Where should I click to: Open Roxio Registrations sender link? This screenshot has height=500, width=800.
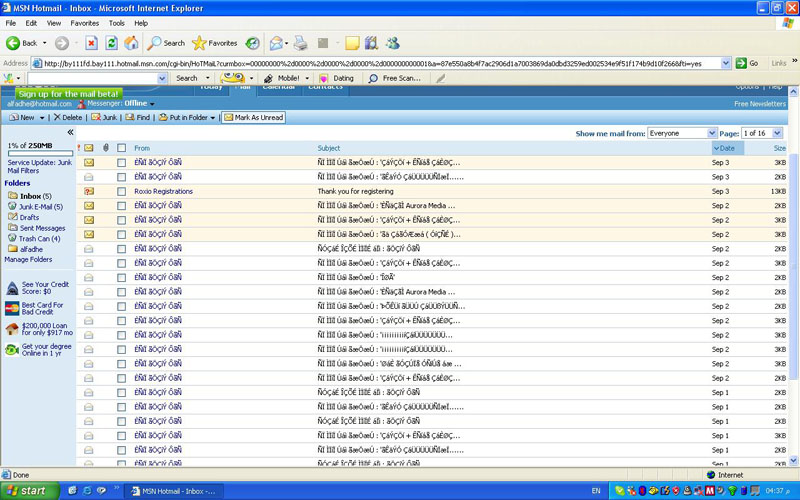163,191
